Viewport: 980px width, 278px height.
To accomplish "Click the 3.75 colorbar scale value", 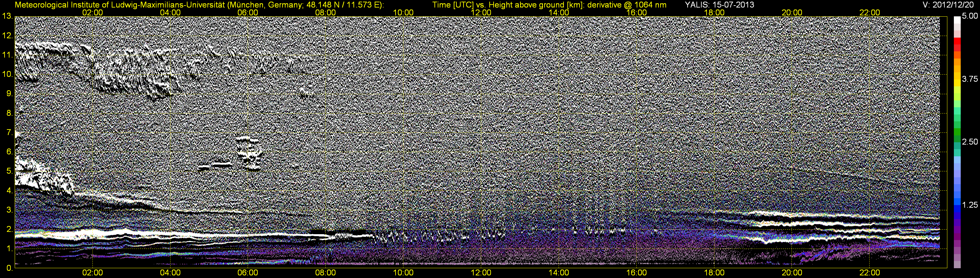I will pos(970,79).
